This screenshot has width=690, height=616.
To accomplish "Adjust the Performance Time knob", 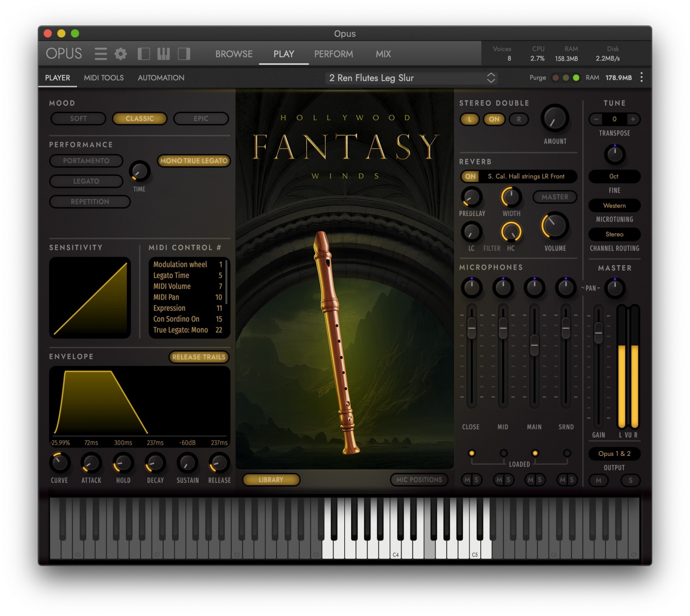I will pyautogui.click(x=140, y=171).
